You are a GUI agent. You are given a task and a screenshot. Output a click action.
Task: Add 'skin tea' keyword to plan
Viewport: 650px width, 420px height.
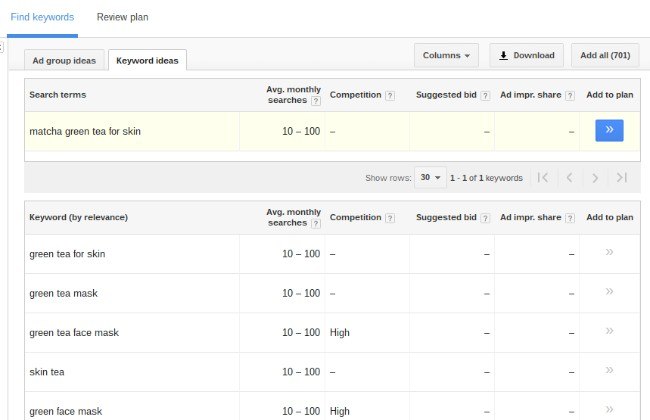[608, 371]
